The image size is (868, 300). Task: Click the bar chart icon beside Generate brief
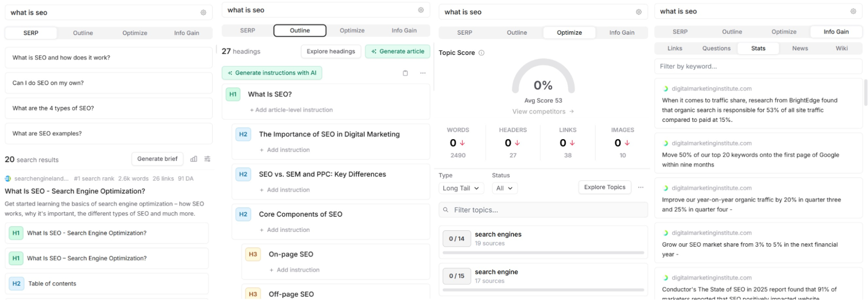pyautogui.click(x=194, y=159)
